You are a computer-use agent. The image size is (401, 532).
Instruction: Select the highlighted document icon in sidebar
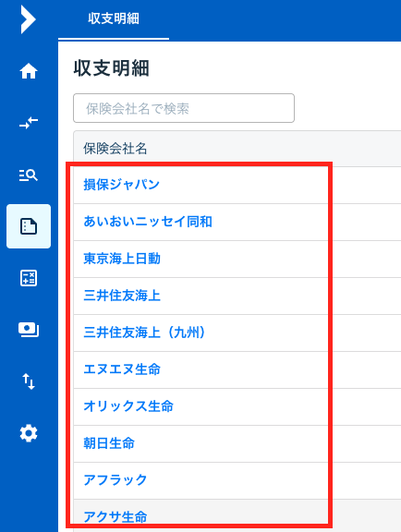point(29,226)
